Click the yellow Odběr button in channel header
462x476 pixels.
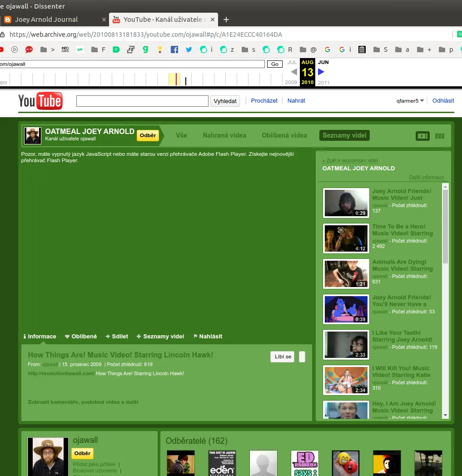[148, 135]
